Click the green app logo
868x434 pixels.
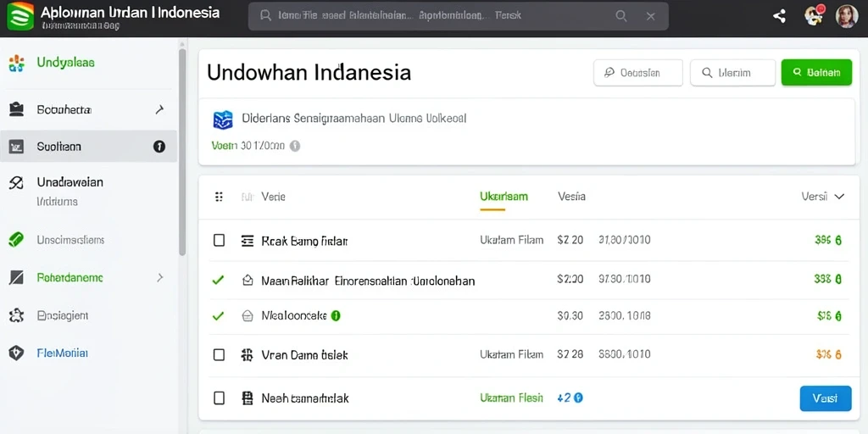tap(20, 16)
